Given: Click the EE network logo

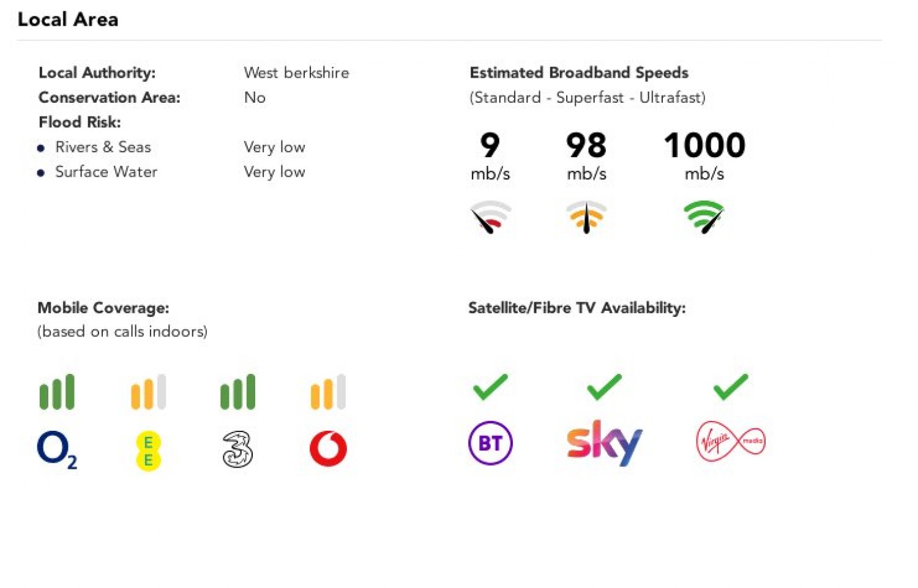Looking at the screenshot, I should (x=148, y=451).
